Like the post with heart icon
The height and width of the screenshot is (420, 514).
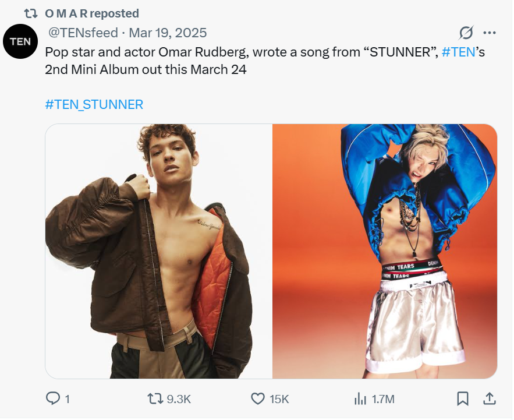(258, 399)
